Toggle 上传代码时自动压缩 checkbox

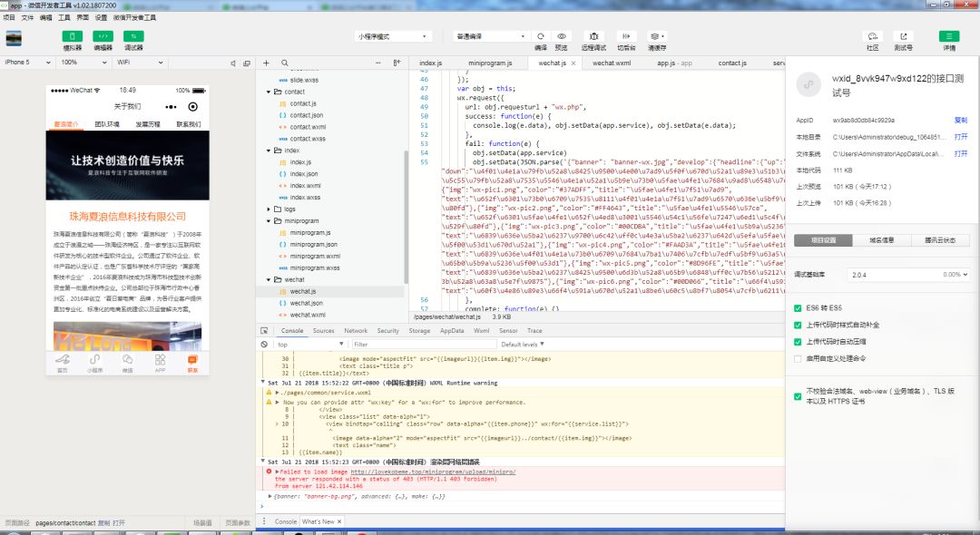point(798,342)
